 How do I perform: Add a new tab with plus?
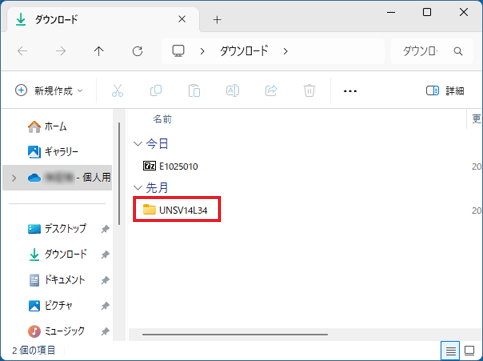click(217, 20)
